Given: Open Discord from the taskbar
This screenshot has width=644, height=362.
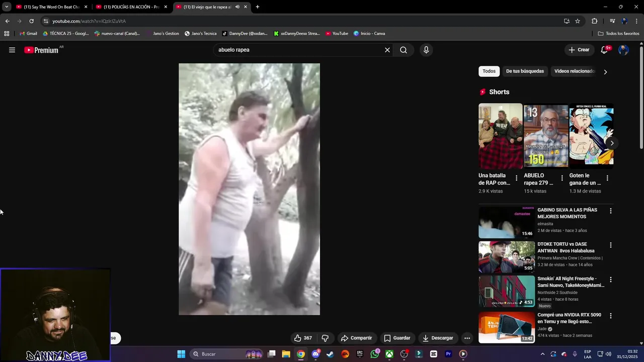Looking at the screenshot, I should coord(315,354).
